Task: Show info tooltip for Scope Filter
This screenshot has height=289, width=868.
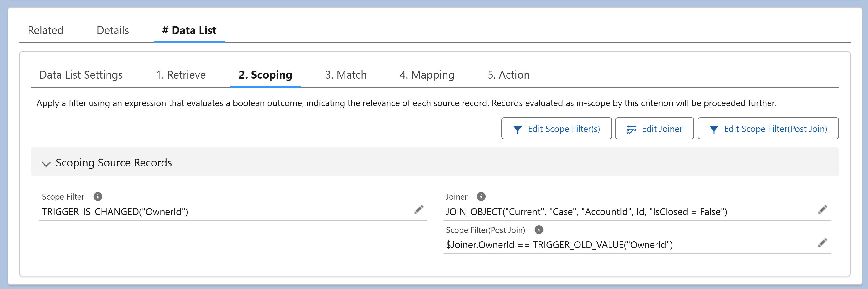Action: (98, 197)
